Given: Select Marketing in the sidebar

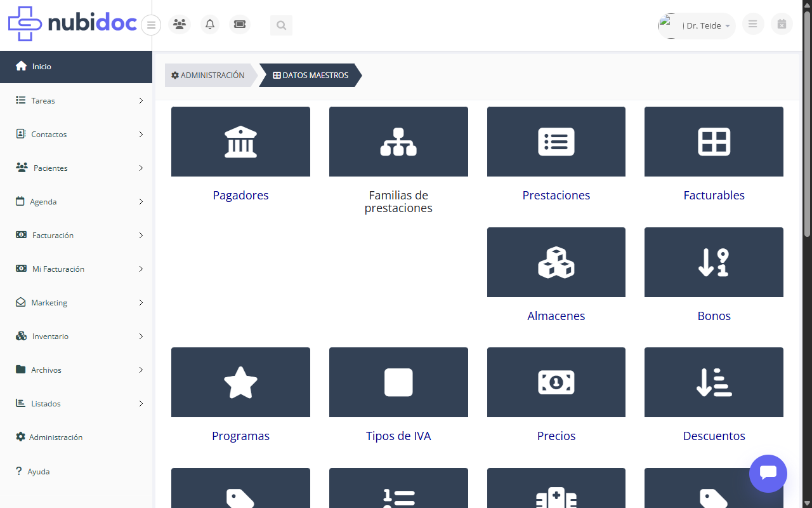Looking at the screenshot, I should [76, 302].
